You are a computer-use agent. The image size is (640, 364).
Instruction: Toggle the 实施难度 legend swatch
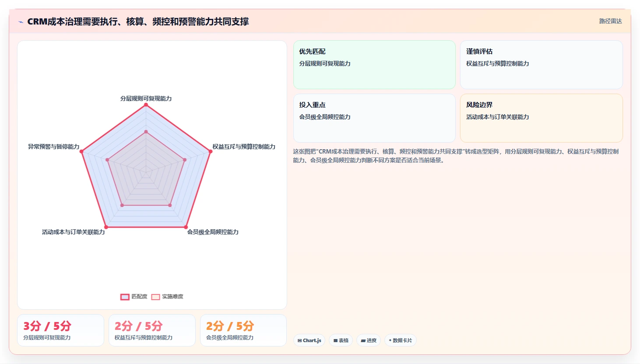click(x=155, y=297)
